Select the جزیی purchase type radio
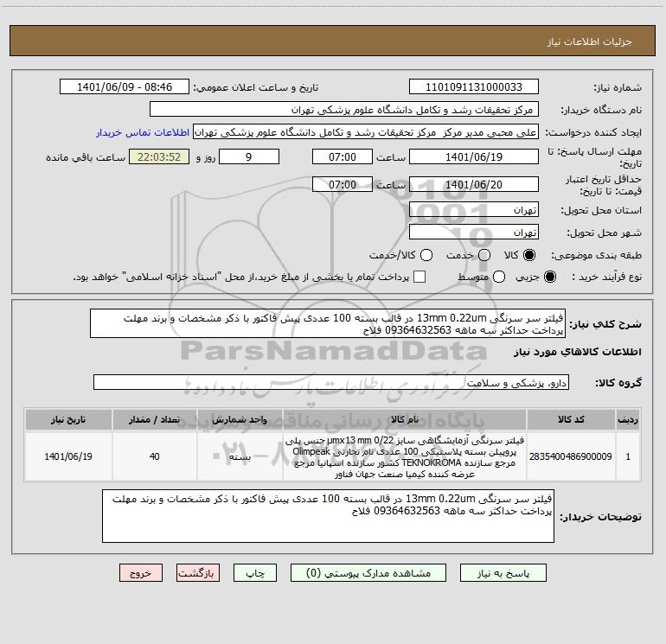 click(549, 277)
